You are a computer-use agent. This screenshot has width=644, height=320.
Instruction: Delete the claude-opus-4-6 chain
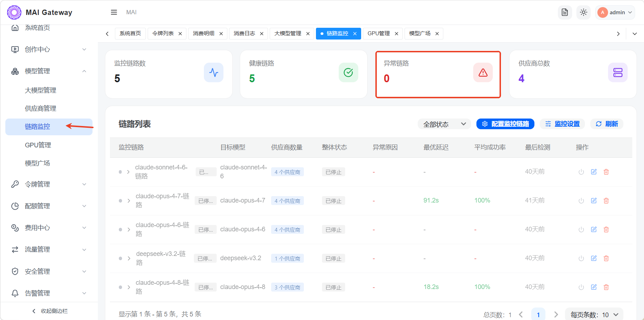coord(606,230)
